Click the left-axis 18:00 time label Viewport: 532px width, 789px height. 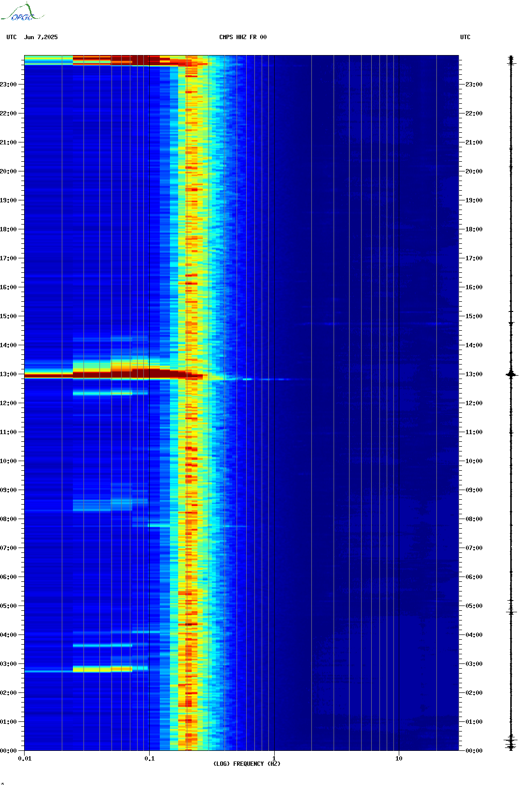coord(8,229)
